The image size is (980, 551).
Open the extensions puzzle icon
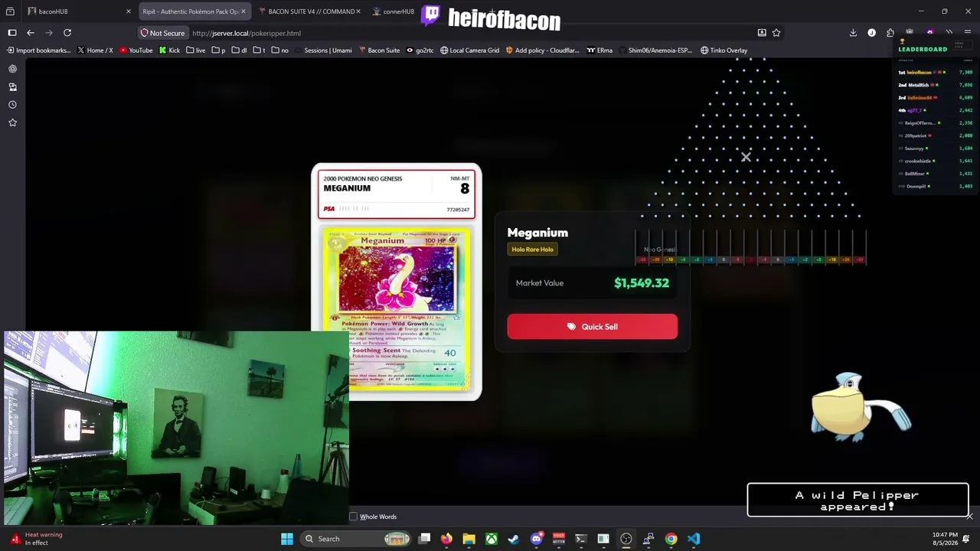click(890, 33)
